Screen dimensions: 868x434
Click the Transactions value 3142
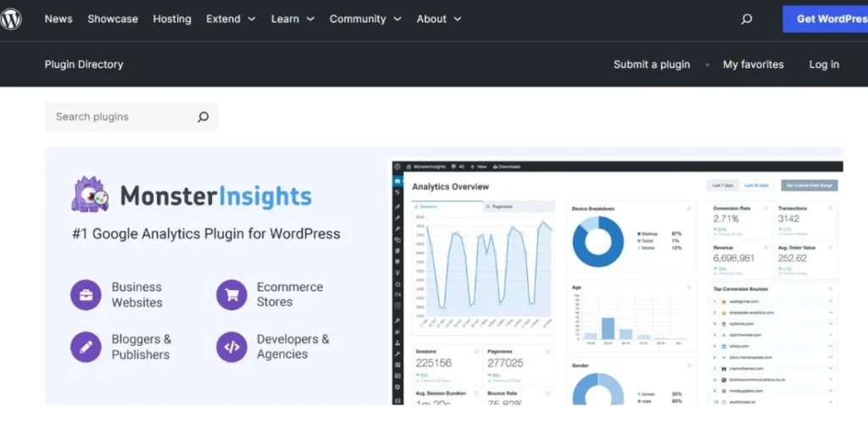(x=788, y=219)
